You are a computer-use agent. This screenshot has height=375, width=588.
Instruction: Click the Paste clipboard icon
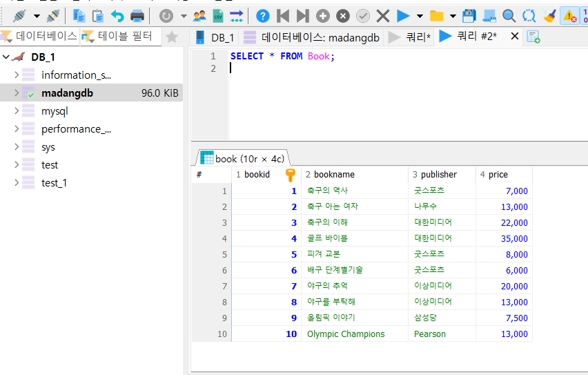98,16
